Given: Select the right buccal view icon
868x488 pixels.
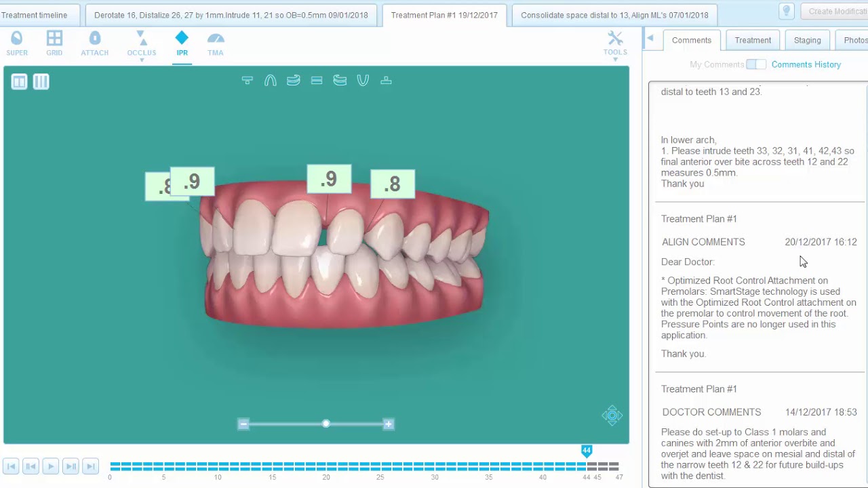Looking at the screenshot, I should point(294,81).
